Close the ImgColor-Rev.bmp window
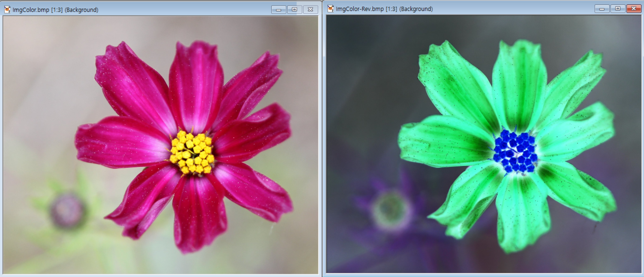Screen dimensions: 644x277 [634, 9]
